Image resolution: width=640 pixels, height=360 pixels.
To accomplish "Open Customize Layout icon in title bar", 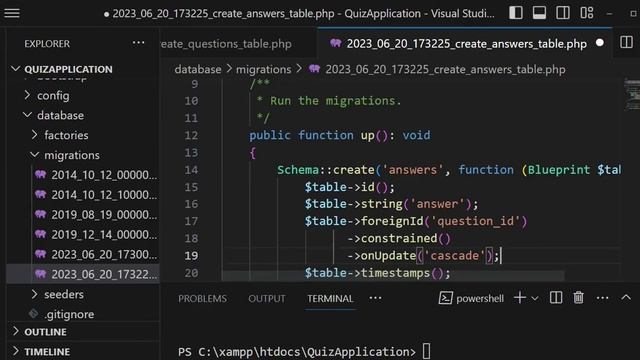I will [x=587, y=13].
